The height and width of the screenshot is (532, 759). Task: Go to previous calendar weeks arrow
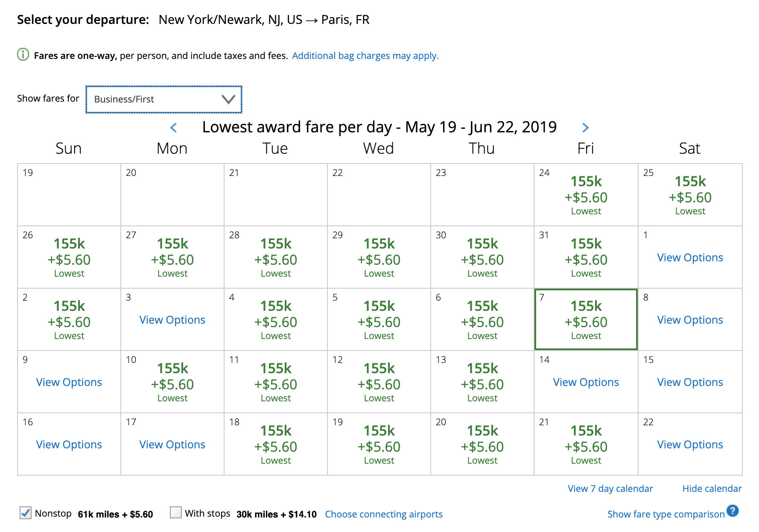(173, 128)
